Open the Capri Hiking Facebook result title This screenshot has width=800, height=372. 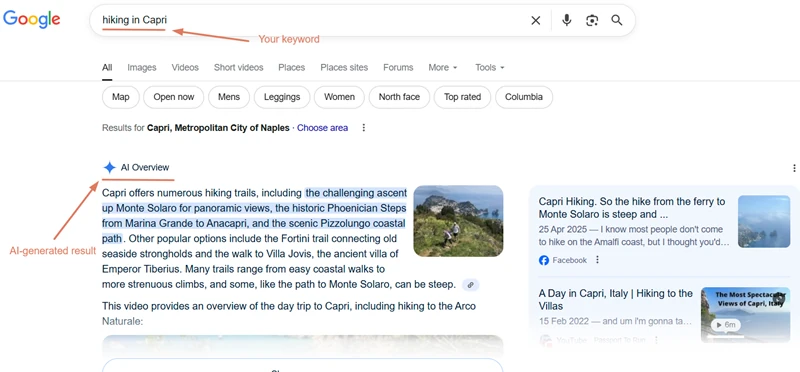click(x=632, y=208)
